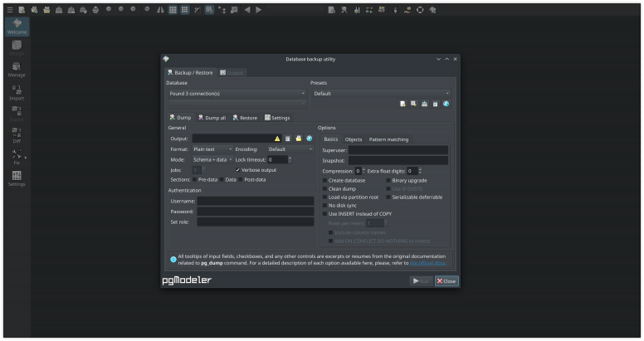Image resolution: width=644 pixels, height=341 pixels.
Task: Switch to the Restore tab
Action: point(245,118)
